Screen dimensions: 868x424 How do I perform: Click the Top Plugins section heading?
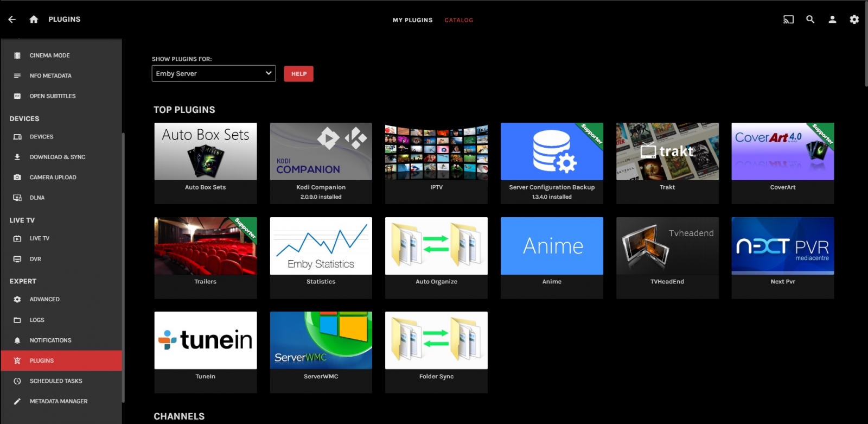(184, 110)
